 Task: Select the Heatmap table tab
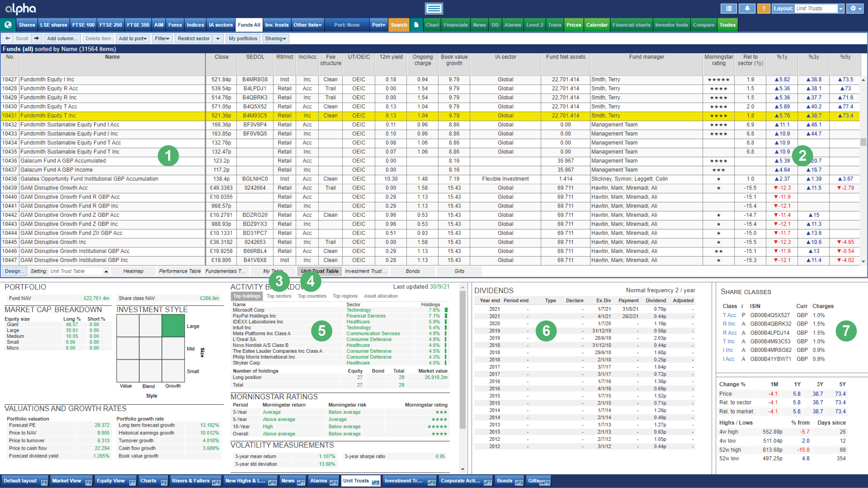pos(133,271)
